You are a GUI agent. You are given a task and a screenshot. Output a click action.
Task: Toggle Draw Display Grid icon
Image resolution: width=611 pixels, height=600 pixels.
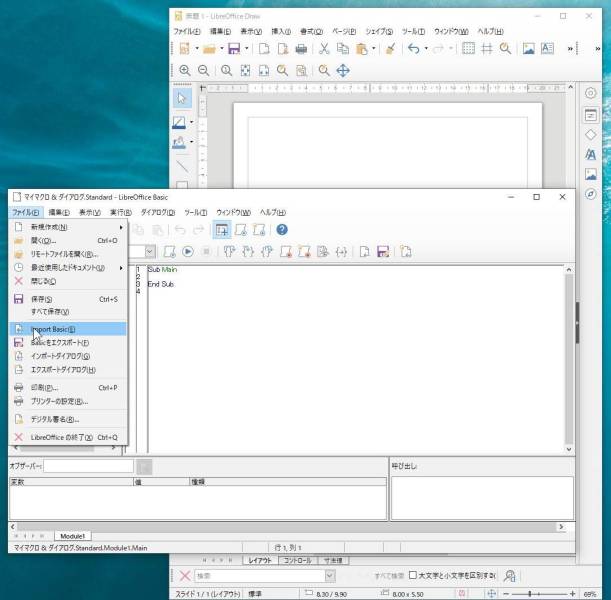(x=468, y=49)
